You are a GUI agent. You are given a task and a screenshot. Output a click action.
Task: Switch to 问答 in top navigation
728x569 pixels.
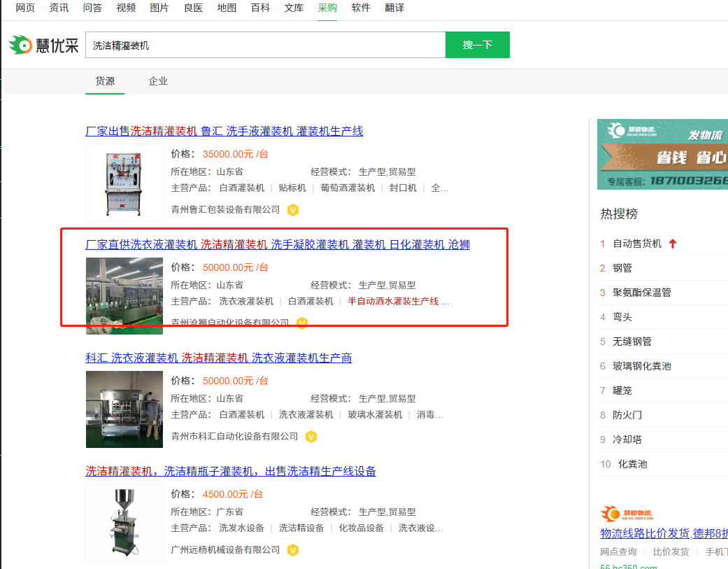92,8
